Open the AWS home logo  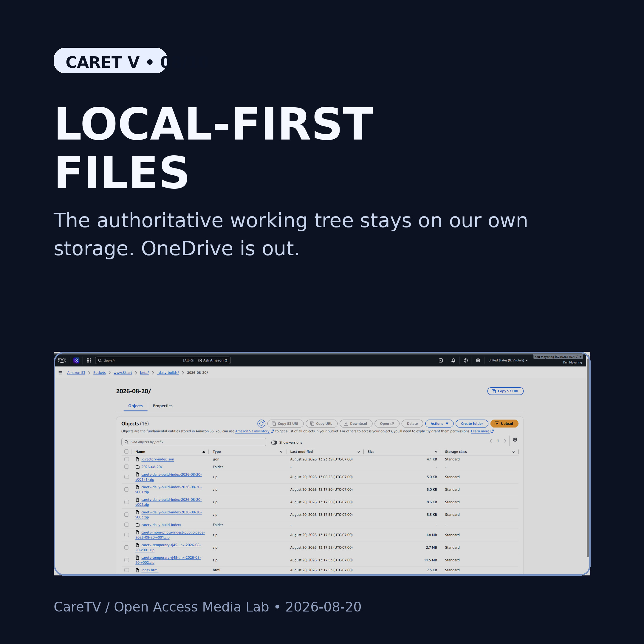[x=62, y=360]
